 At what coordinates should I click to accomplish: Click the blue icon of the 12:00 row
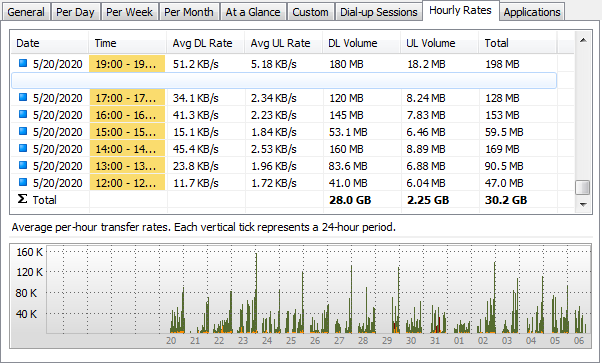[23, 182]
